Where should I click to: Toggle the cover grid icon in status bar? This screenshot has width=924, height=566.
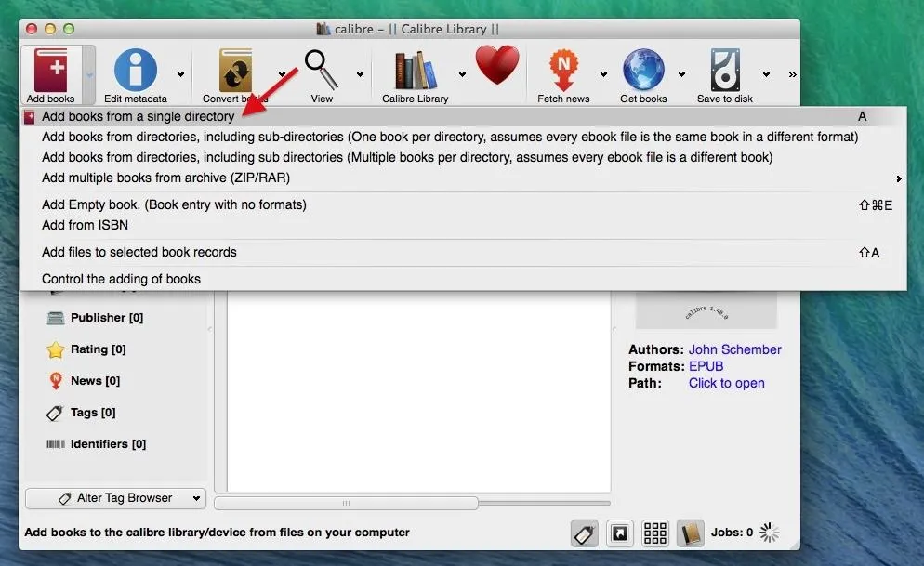tap(655, 533)
